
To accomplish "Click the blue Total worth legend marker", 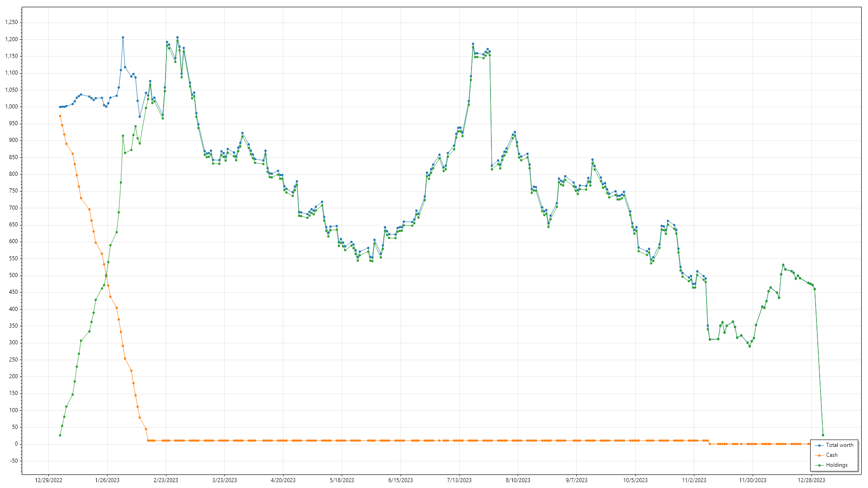I will click(820, 446).
